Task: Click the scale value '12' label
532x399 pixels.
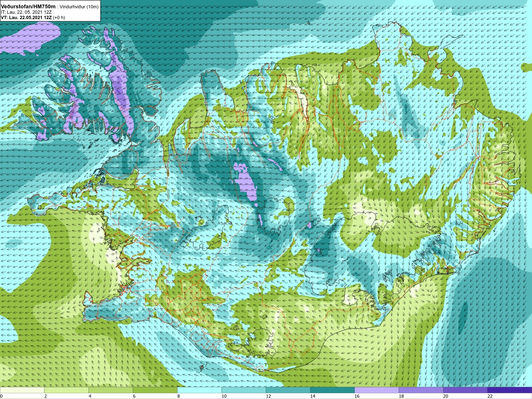Action: 268,397
